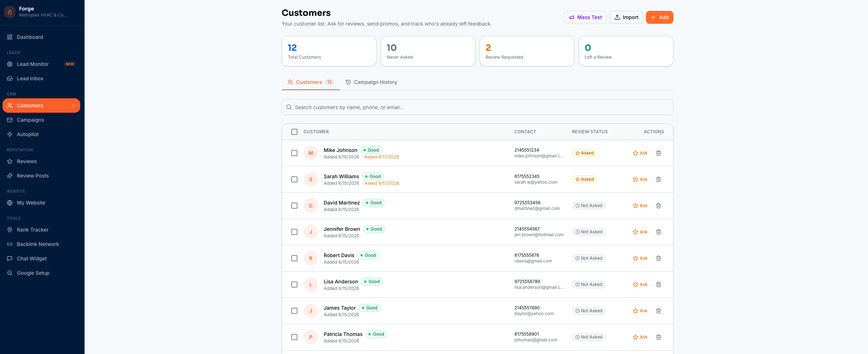This screenshot has height=354, width=868.
Task: Select all customers with header checkbox
Action: [294, 132]
